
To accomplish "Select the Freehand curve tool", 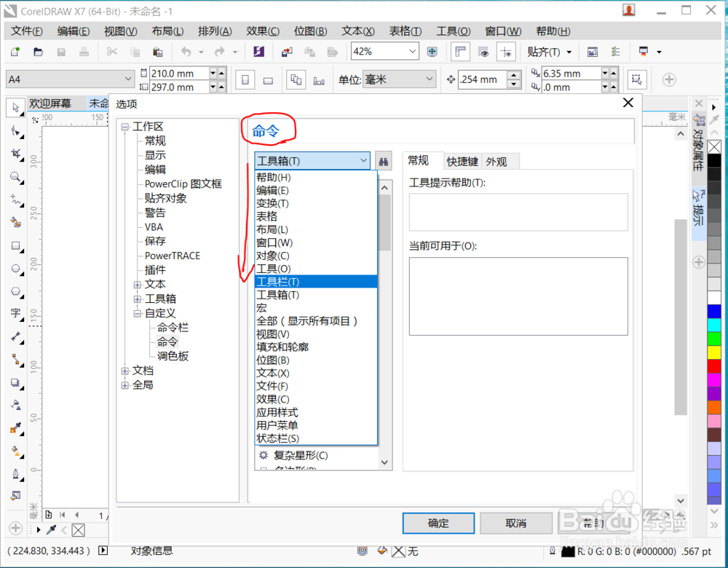I will [16, 200].
